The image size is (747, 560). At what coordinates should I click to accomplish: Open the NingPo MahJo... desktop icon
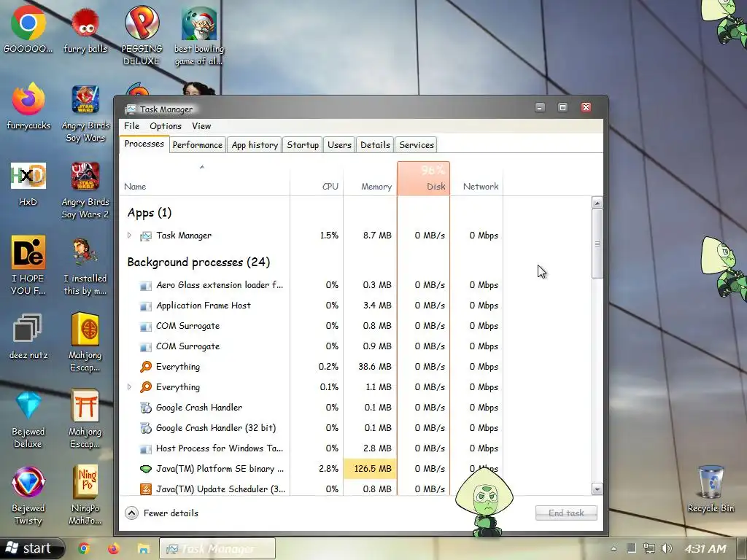[85, 495]
